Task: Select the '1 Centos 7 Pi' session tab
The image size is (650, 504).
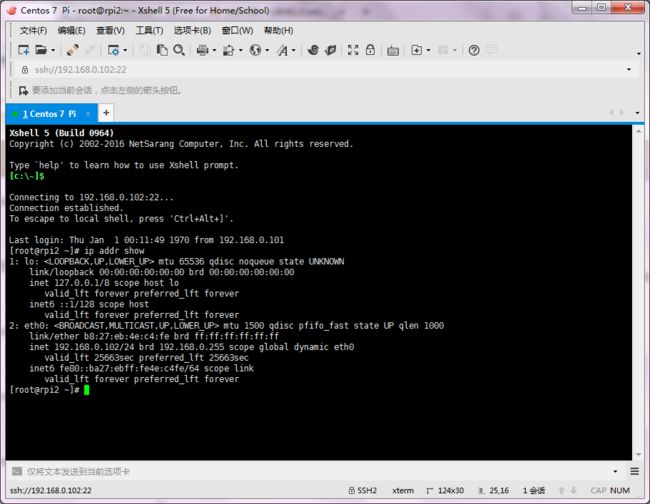Action: pos(49,114)
